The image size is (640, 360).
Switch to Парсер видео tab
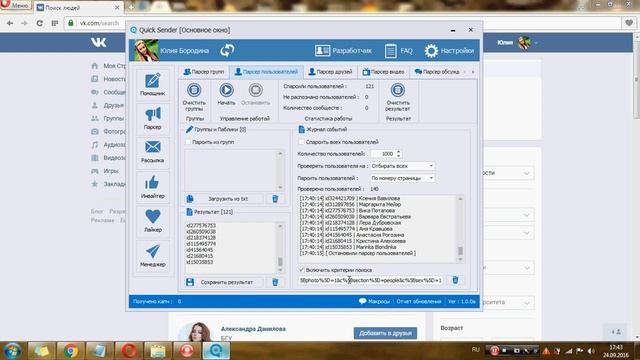(383, 72)
